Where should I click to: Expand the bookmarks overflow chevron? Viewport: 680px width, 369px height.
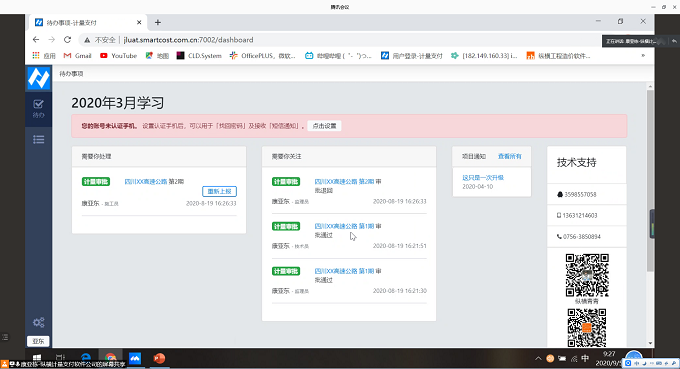(x=643, y=56)
